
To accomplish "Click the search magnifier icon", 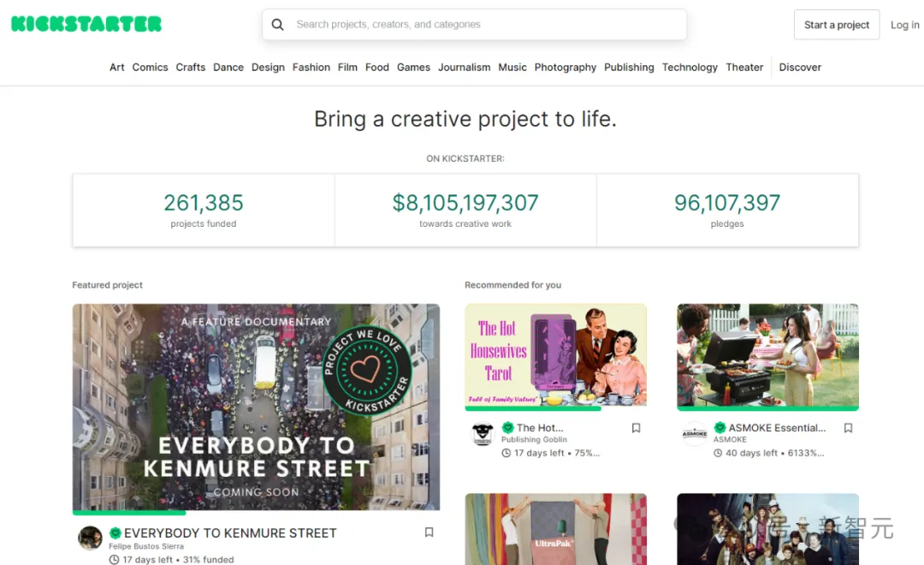I will click(x=277, y=25).
